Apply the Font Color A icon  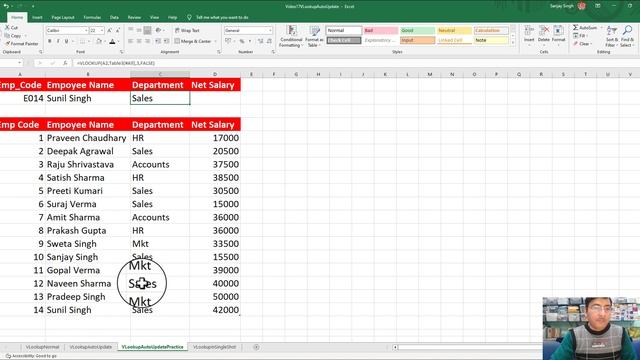[112, 41]
